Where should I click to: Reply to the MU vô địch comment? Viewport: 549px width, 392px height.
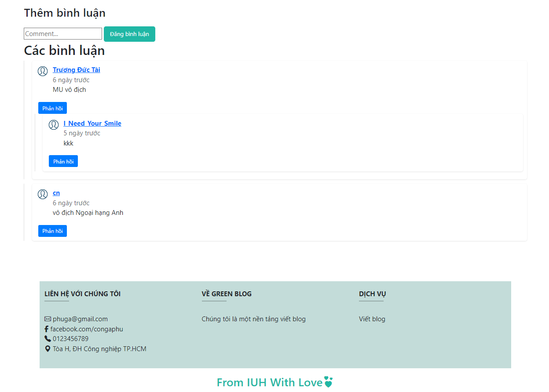tap(52, 108)
